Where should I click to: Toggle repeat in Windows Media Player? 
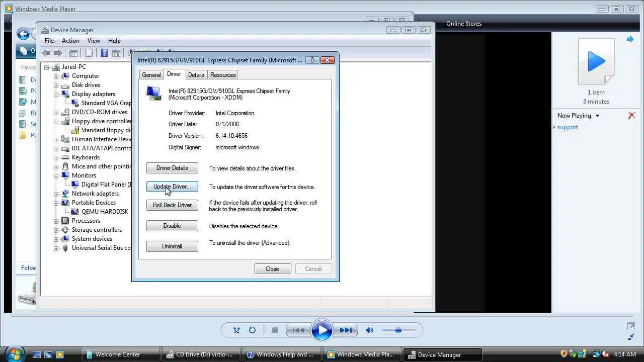[252, 330]
